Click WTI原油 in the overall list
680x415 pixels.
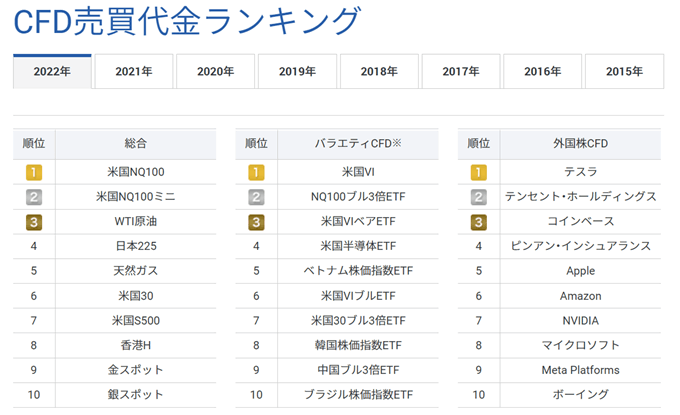136,222
